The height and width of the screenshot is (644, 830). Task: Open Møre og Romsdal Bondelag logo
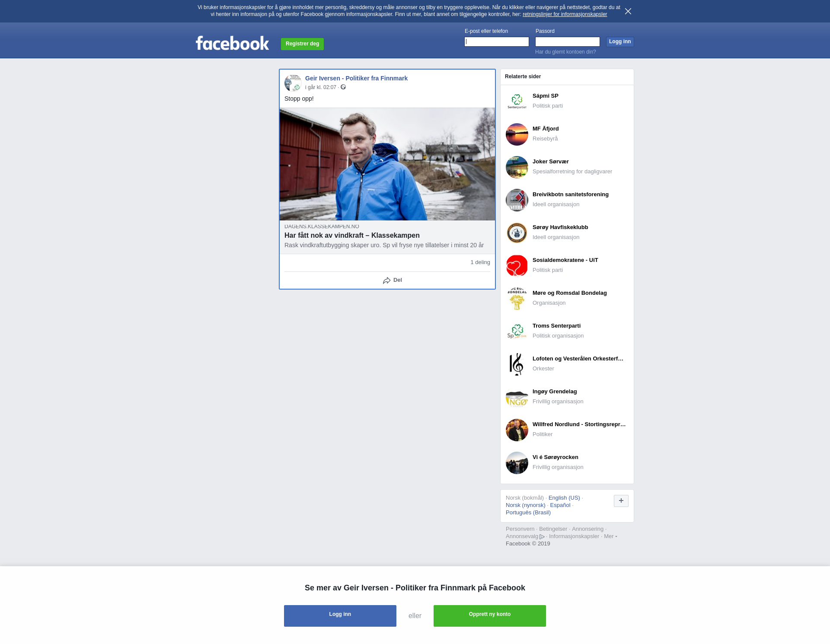tap(517, 299)
